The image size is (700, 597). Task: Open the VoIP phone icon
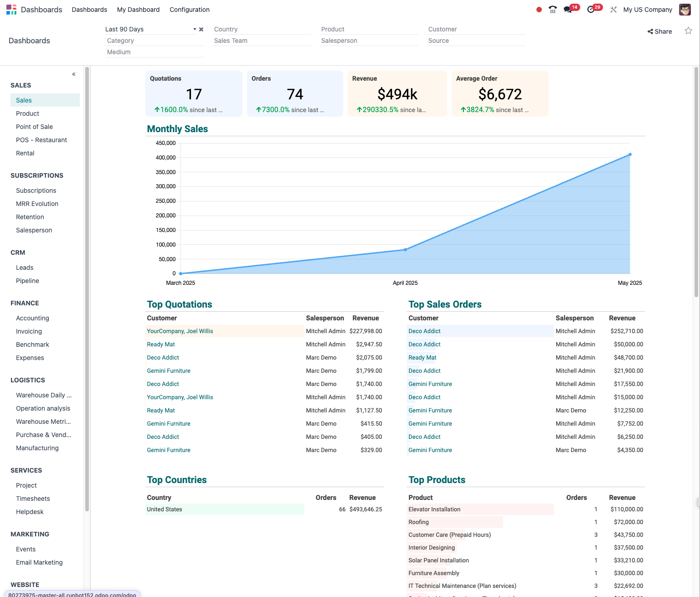click(553, 10)
